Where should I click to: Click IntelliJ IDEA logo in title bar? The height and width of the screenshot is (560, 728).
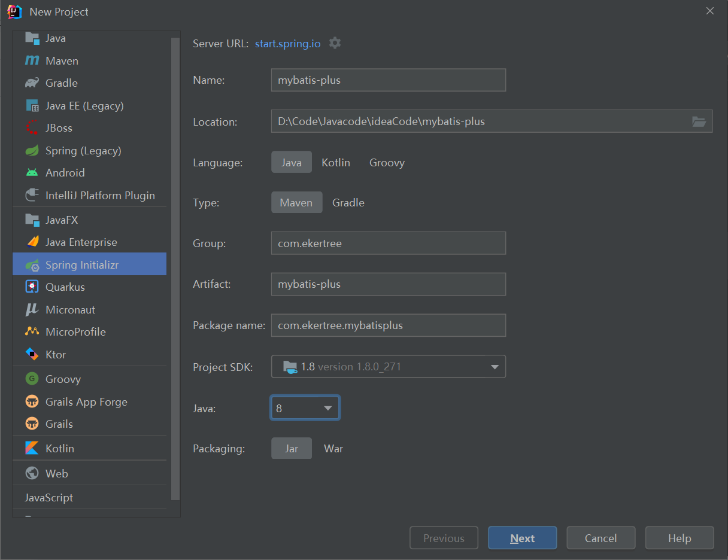pos(14,11)
